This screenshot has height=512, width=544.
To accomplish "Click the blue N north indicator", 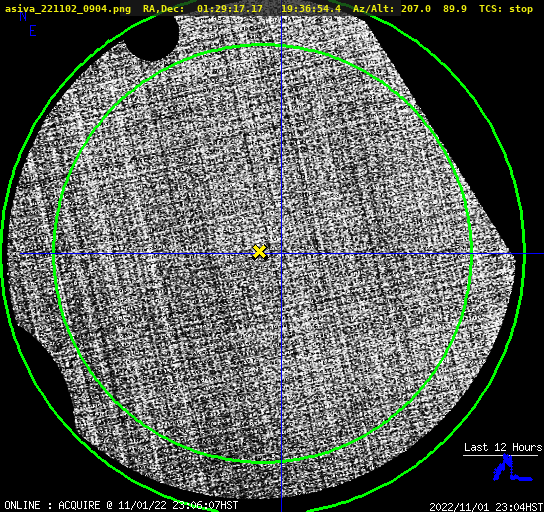I will click(23, 16).
